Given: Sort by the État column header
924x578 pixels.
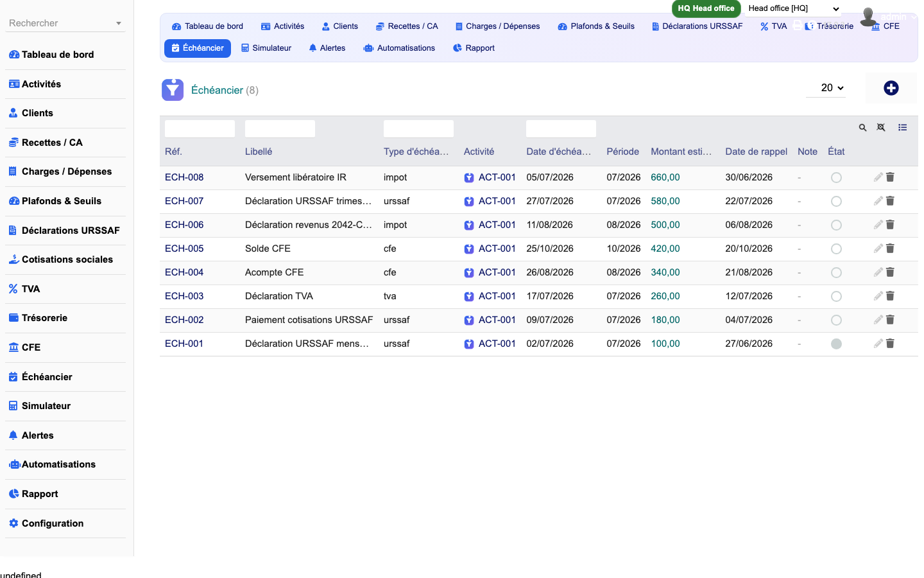Looking at the screenshot, I should 836,152.
